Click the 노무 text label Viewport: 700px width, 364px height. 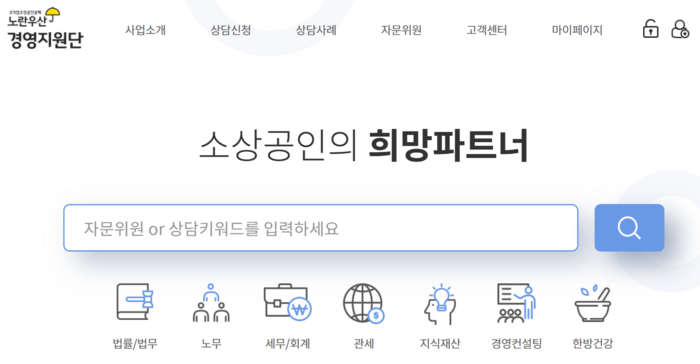[x=211, y=343]
